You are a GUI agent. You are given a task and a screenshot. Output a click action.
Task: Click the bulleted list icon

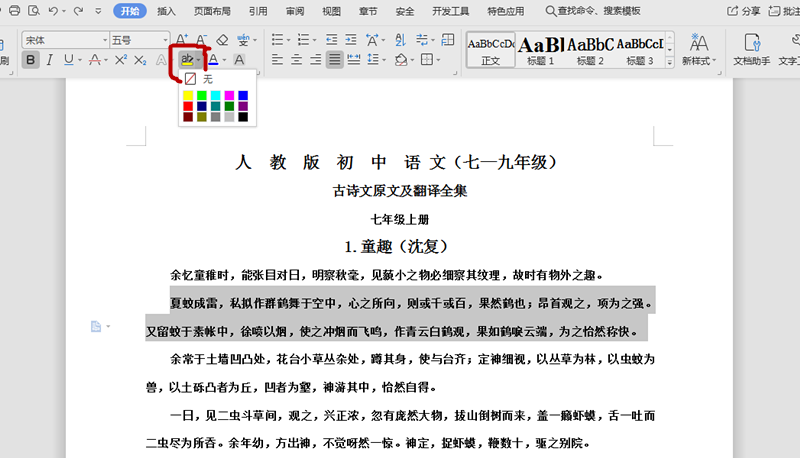click(x=277, y=39)
